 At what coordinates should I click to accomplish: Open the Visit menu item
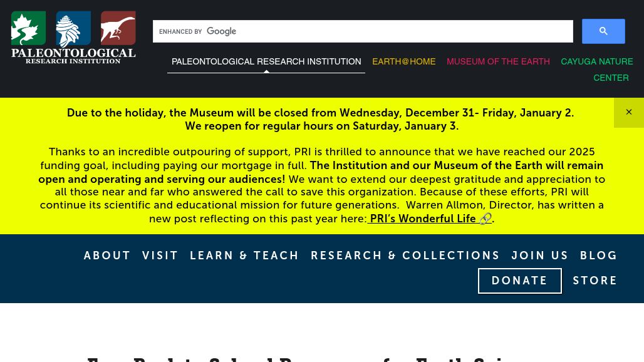(160, 256)
